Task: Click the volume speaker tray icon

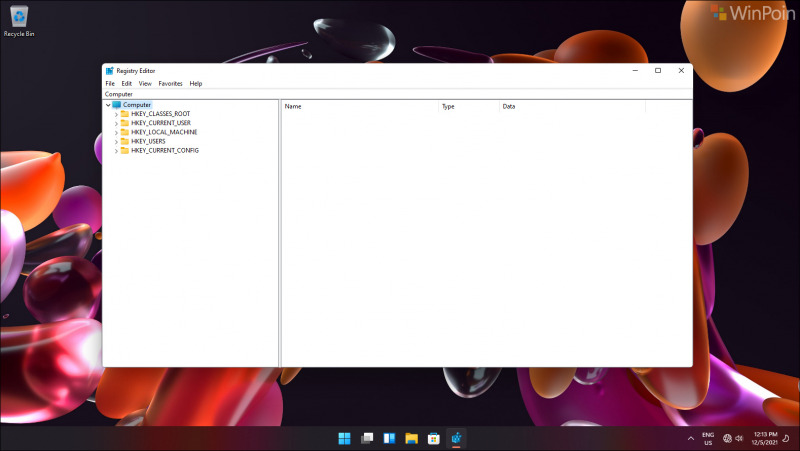Action: point(739,438)
